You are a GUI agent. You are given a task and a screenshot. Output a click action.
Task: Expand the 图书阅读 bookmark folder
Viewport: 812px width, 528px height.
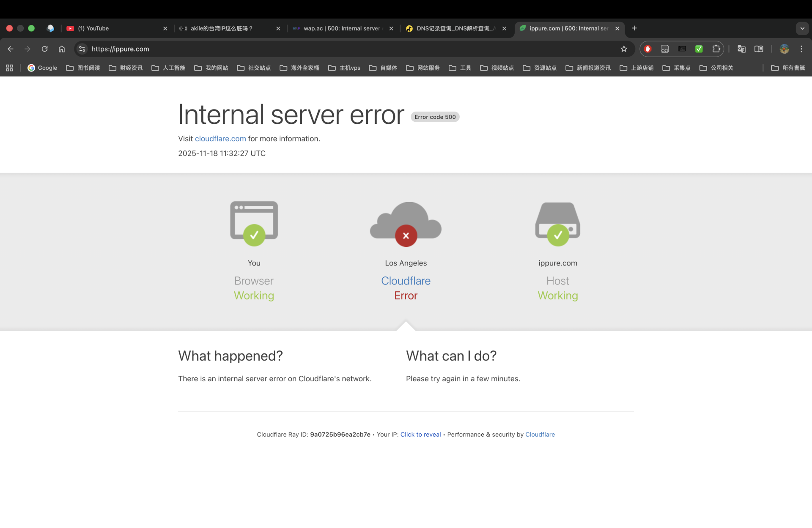point(83,68)
